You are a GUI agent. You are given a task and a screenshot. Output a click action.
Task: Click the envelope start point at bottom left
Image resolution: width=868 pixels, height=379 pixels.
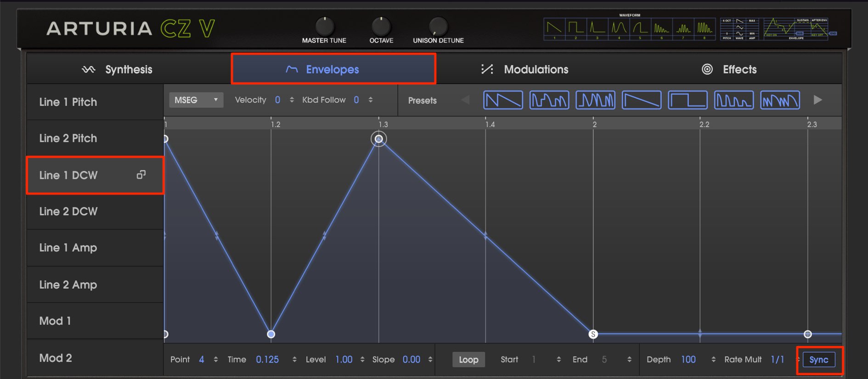point(166,334)
